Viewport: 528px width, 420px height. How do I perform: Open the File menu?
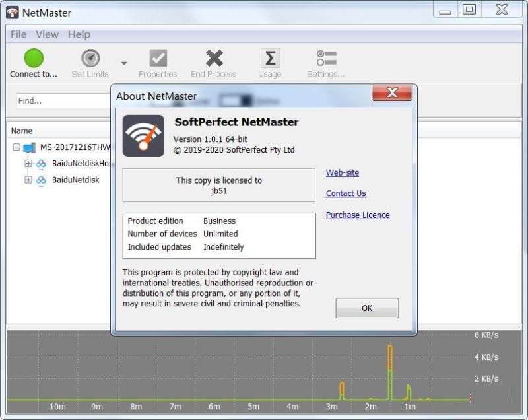17,34
